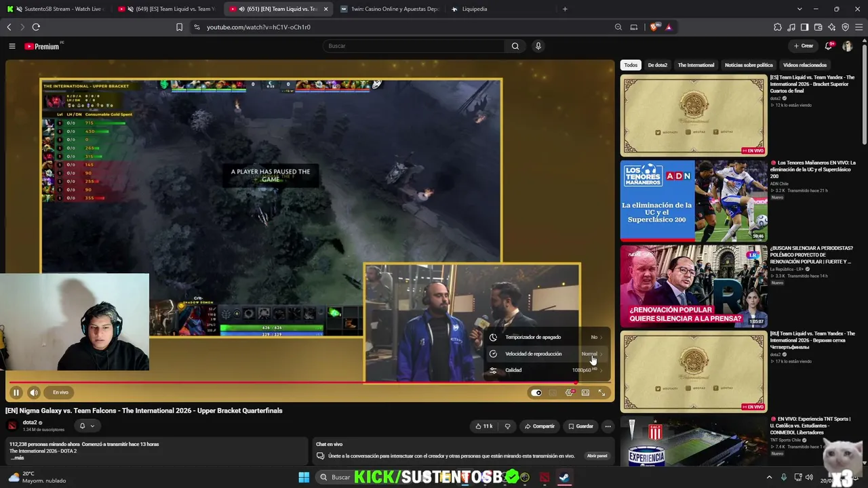Reload the current page
The width and height of the screenshot is (868, 488).
36,27
